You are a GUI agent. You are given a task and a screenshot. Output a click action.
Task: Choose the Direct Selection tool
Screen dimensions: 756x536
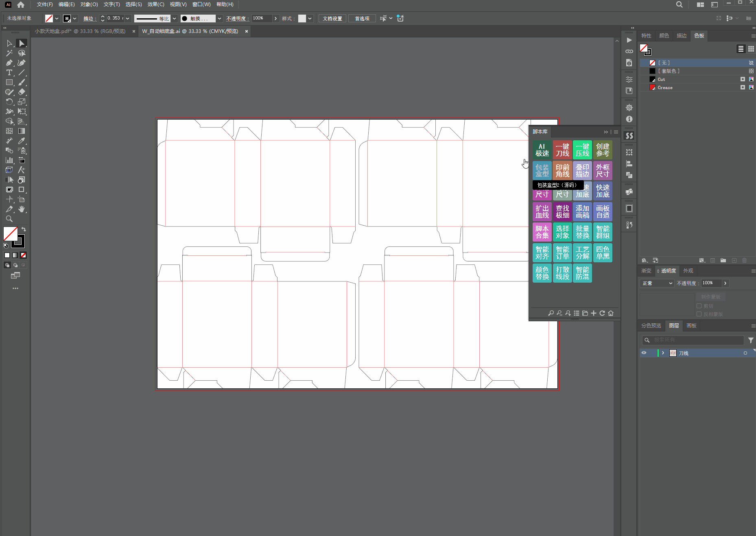coord(22,43)
